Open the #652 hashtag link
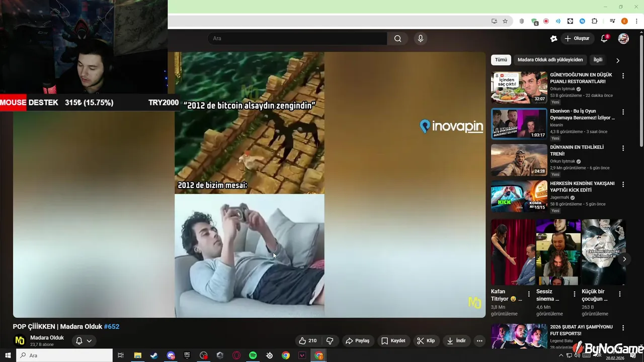This screenshot has width=644, height=362. point(112,327)
